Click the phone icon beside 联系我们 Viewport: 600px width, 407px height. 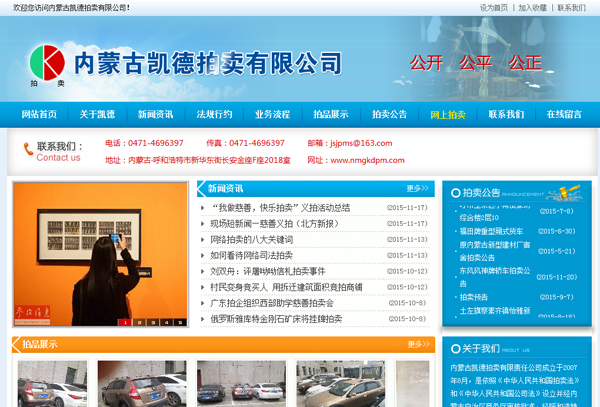click(27, 150)
